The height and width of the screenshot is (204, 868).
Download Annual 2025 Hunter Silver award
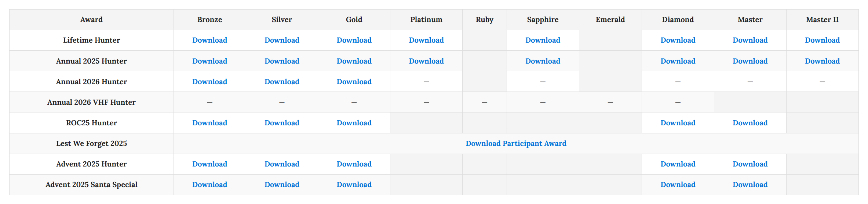click(282, 61)
